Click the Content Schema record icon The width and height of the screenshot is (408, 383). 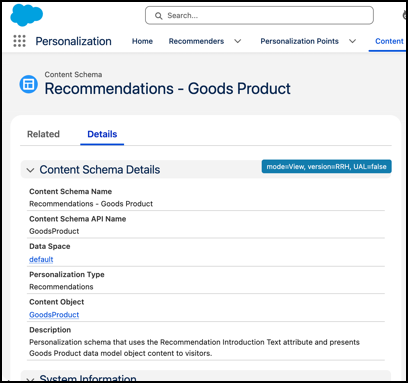pyautogui.click(x=29, y=84)
